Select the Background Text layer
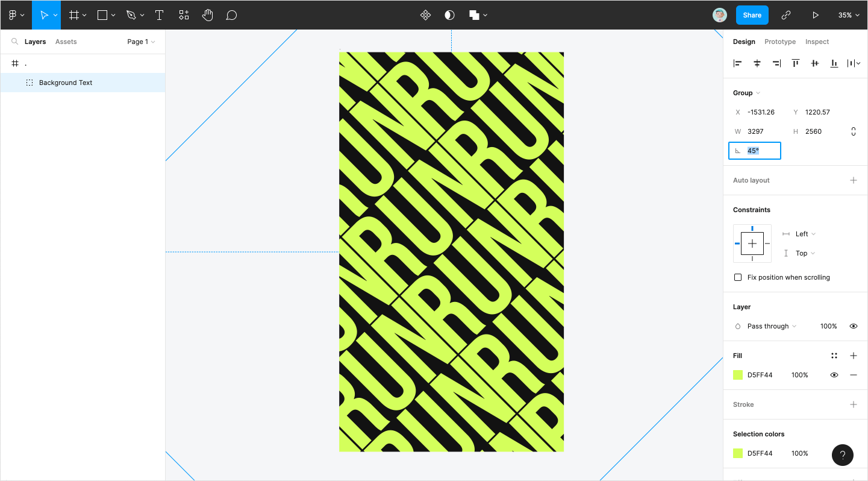The height and width of the screenshot is (481, 868). tap(66, 83)
